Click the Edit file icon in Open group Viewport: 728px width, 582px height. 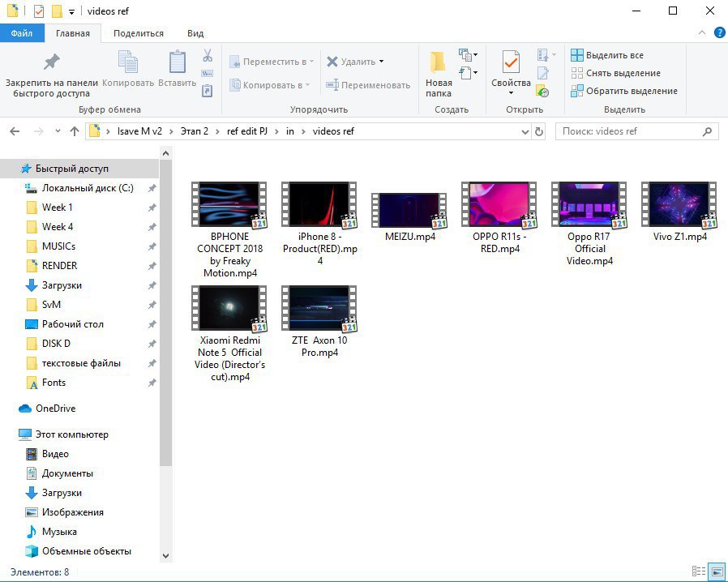click(x=542, y=73)
